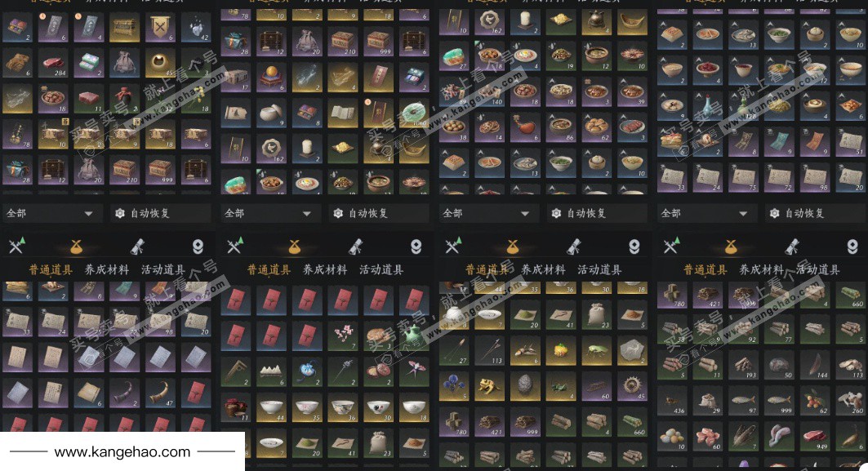Open crossed-swords equipment category in first panel
The image size is (868, 471).
click(16, 245)
